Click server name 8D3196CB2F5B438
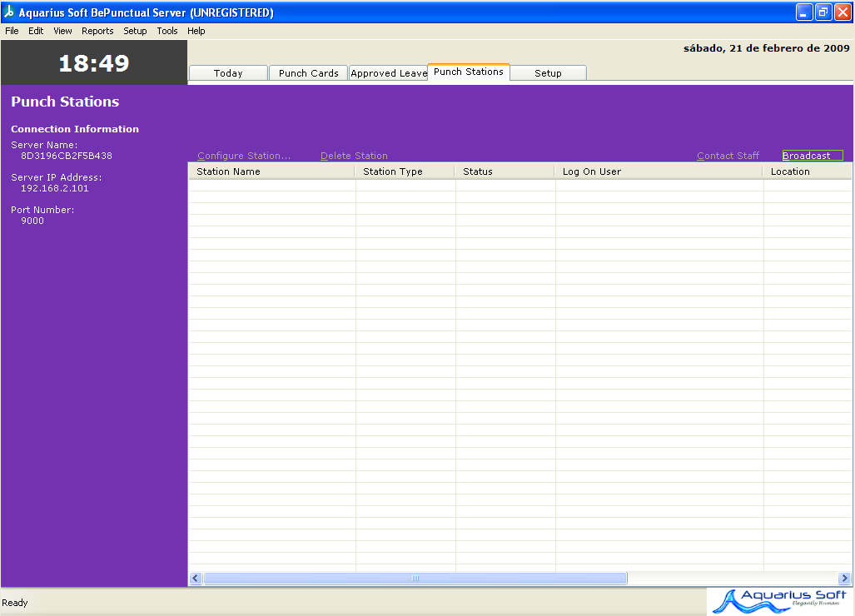Image resolution: width=855 pixels, height=616 pixels. (x=67, y=156)
